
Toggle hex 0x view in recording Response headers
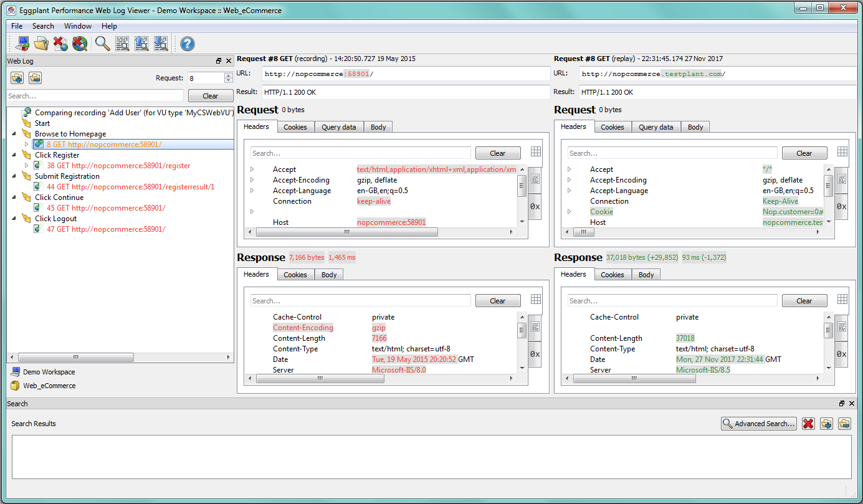pos(535,354)
